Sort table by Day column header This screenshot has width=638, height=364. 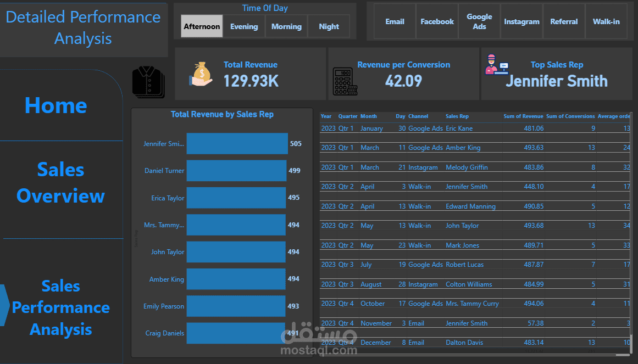pyautogui.click(x=401, y=116)
